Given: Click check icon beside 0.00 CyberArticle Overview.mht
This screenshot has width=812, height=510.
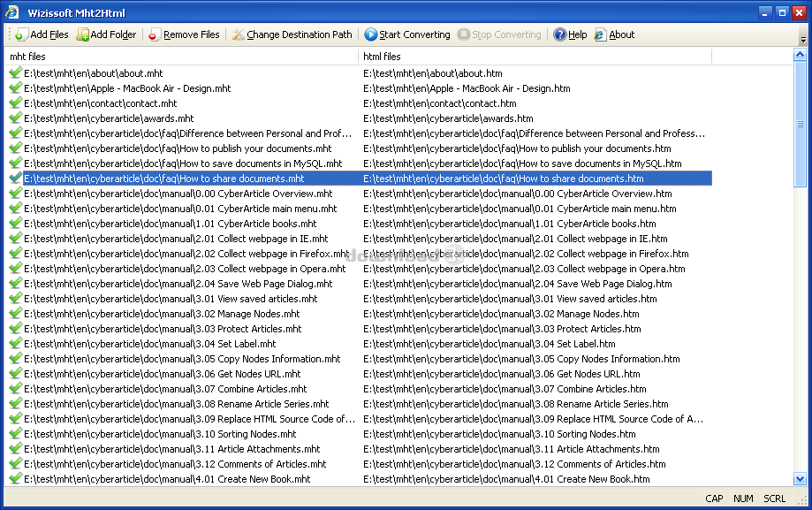Looking at the screenshot, I should [16, 193].
